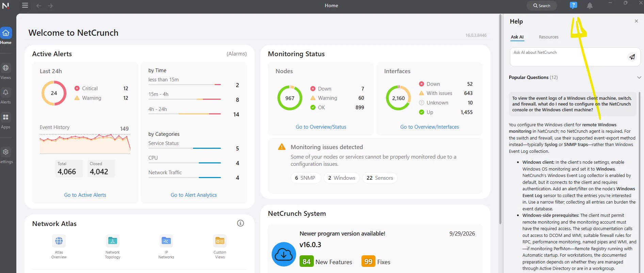644x273 pixels.
Task: Open the hamburger main menu
Action: (x=25, y=5)
